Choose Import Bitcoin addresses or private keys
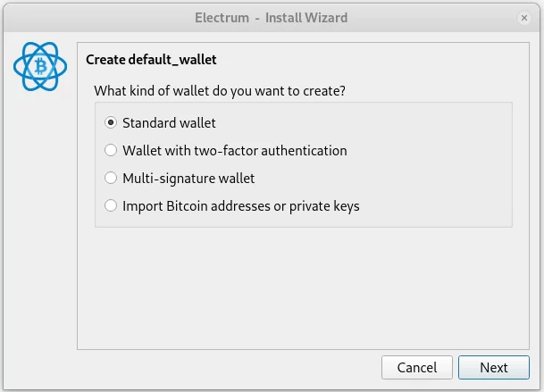This screenshot has height=392, width=544. point(231,206)
